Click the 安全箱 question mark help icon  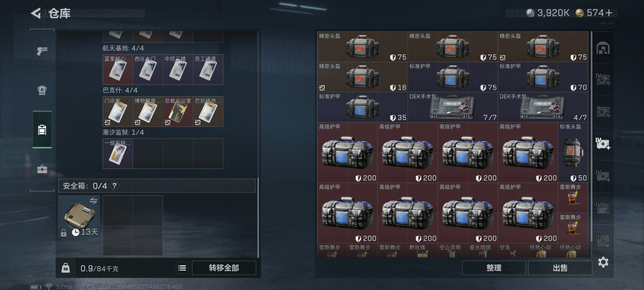pos(115,186)
